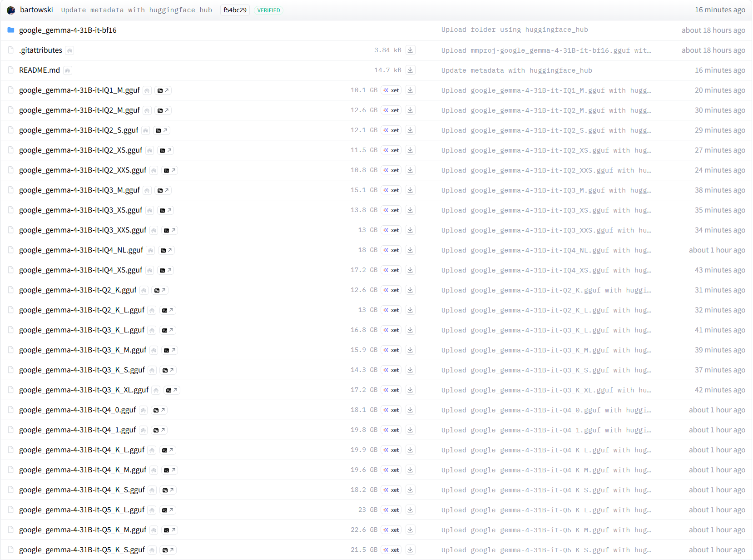Click the download arrow for IQ3_M.gguf
The image size is (753, 560).
[410, 190]
